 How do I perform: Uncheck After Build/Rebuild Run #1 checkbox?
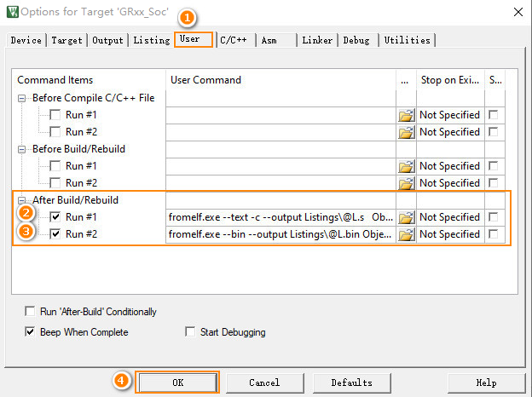(x=55, y=217)
